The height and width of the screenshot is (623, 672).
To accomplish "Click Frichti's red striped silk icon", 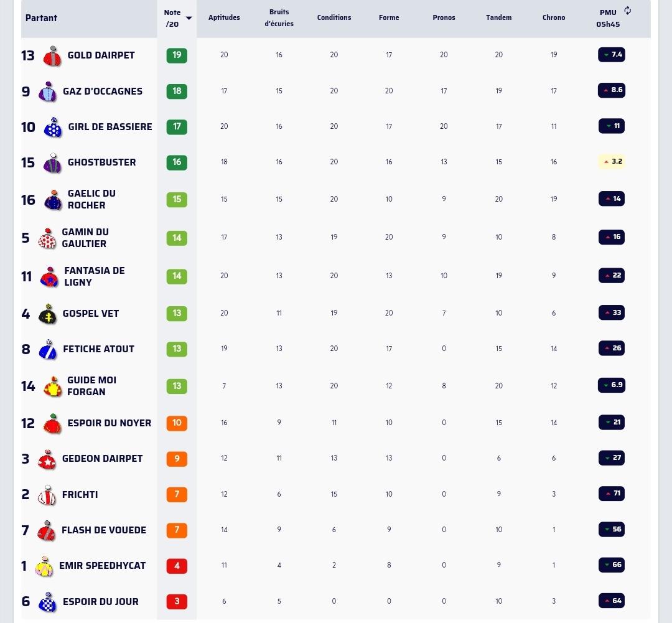I will coord(47,495).
